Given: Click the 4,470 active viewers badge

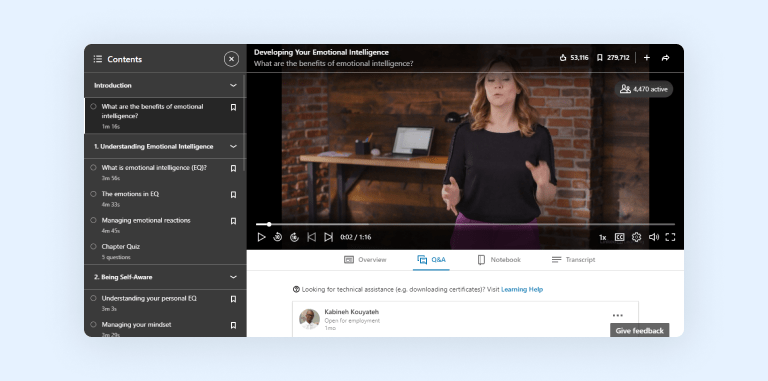Looking at the screenshot, I should pos(644,89).
